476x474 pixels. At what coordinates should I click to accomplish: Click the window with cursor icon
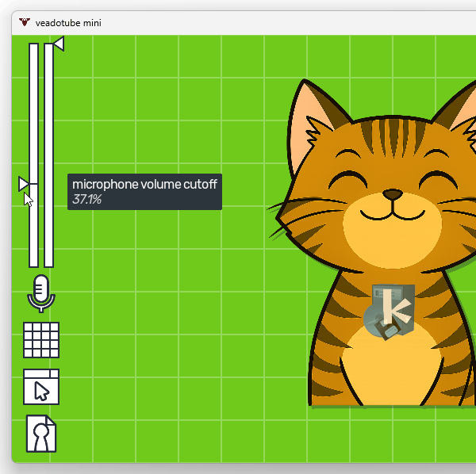coord(41,387)
